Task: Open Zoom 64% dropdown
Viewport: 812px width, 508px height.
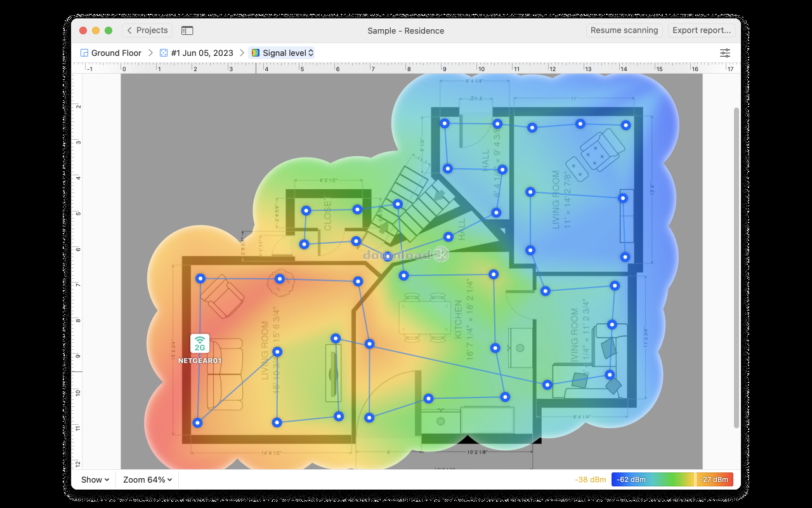Action: [148, 480]
